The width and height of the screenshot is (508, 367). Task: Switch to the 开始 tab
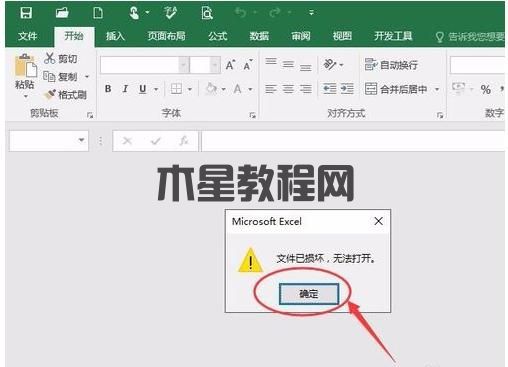point(74,36)
